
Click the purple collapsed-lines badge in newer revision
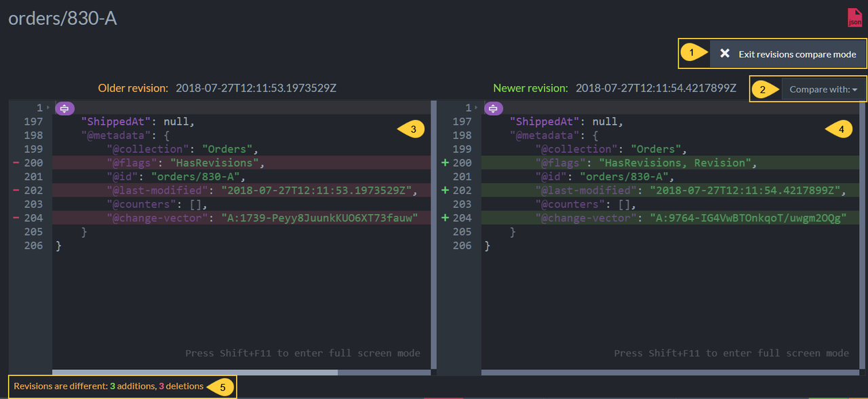click(x=494, y=108)
